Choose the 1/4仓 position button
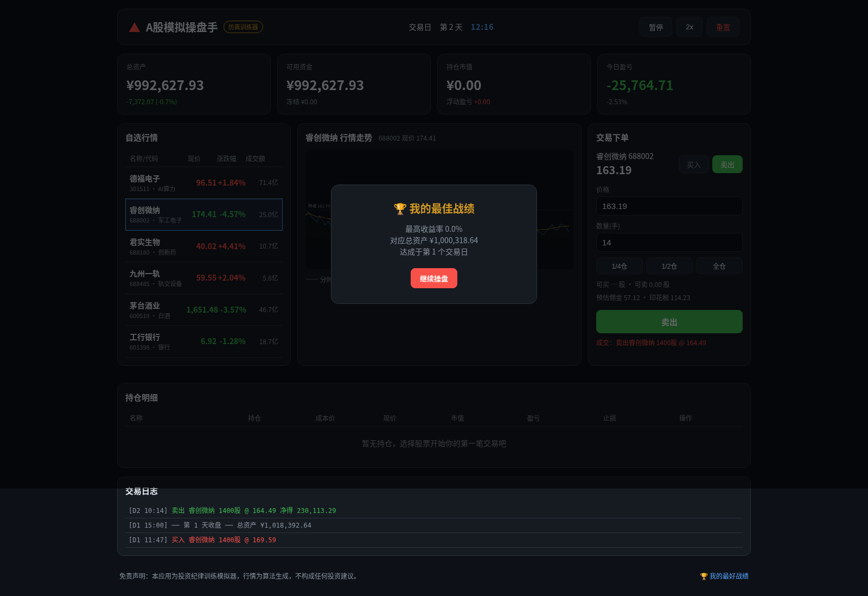Viewport: 868px width, 596px height. [620, 266]
